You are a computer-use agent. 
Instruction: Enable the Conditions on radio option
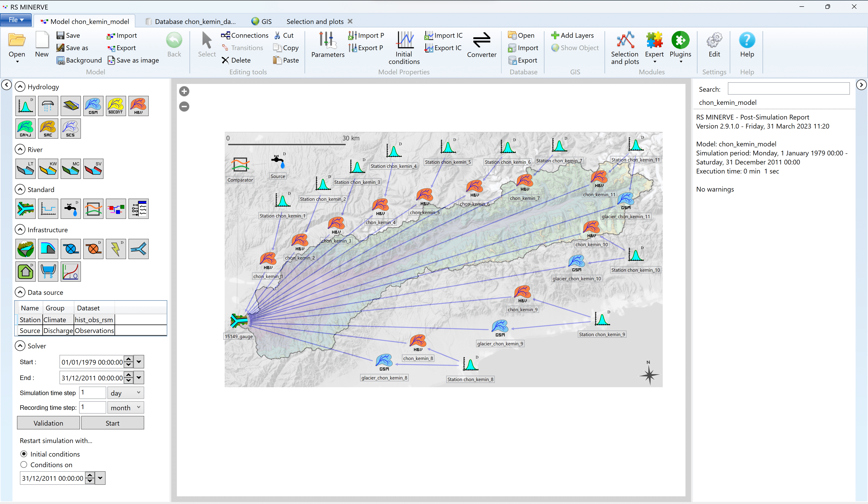click(x=24, y=465)
